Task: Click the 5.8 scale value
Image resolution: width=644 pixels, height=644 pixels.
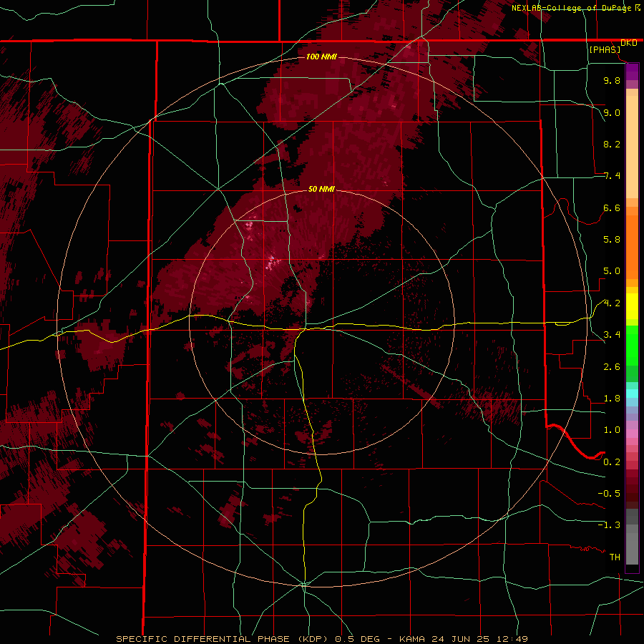Action: [x=612, y=240]
